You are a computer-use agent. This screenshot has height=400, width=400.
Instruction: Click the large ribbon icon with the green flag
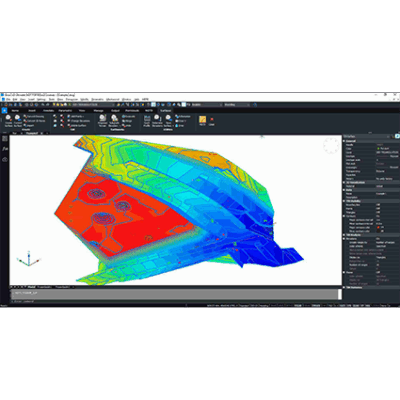[x=103, y=118]
